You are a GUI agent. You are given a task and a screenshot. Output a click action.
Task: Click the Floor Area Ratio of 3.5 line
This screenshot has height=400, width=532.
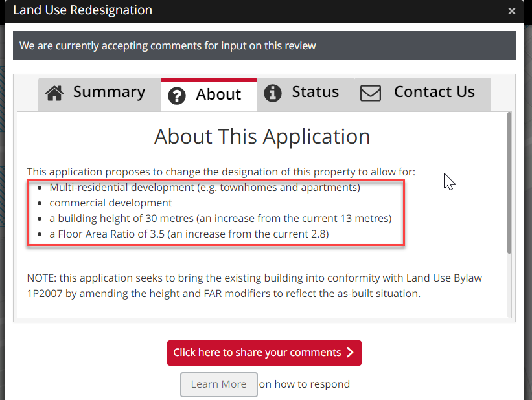[189, 234]
